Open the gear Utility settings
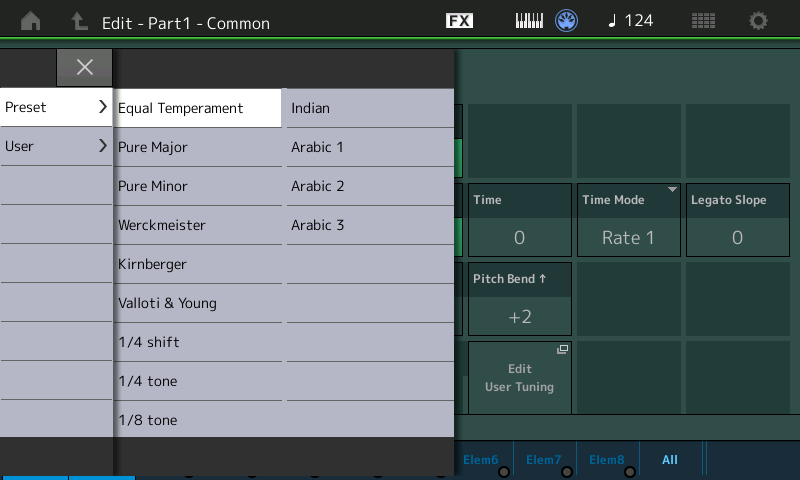Image resolution: width=800 pixels, height=480 pixels. [x=759, y=21]
